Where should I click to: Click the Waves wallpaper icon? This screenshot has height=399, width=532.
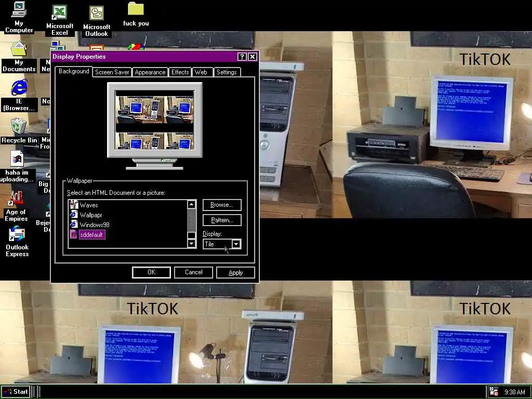tap(73, 205)
